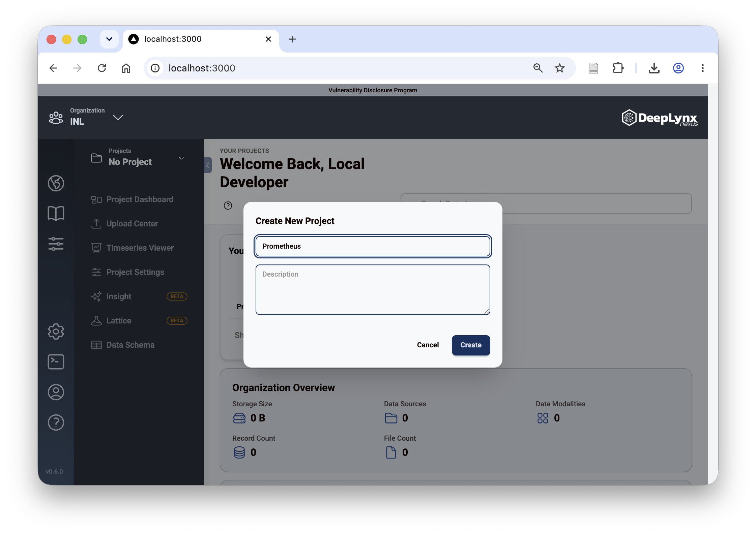Open Lattice beta feature
756x535 pixels.
pyautogui.click(x=139, y=321)
